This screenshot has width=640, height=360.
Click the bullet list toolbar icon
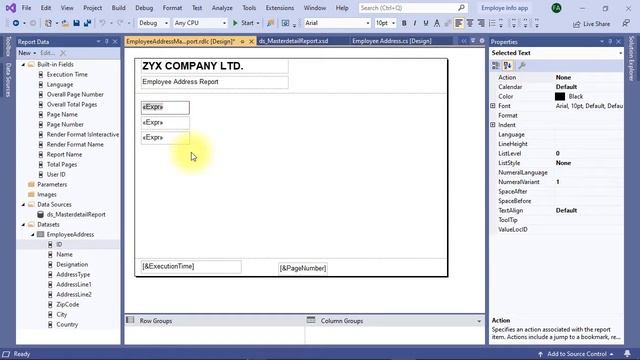492,23
